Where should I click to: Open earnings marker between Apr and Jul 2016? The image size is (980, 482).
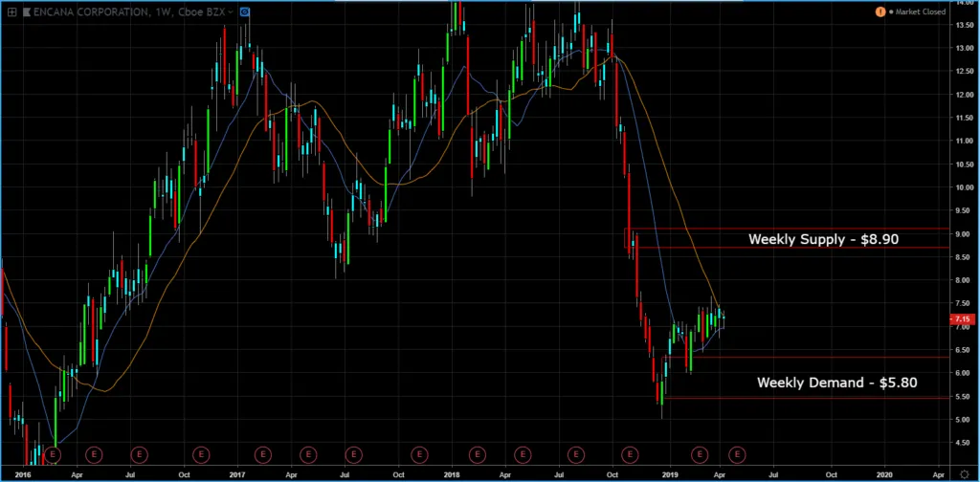pos(95,454)
